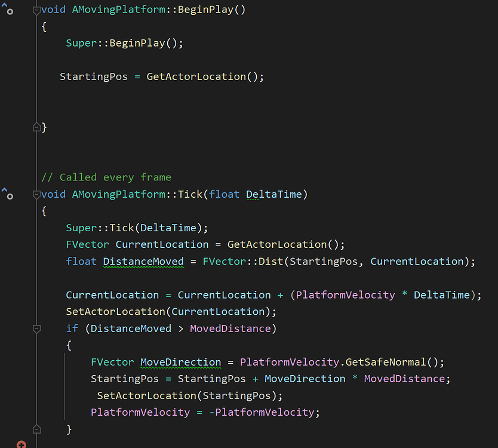498x448 pixels.
Task: Collapse the BeginPlay function outline toggle
Action: click(x=36, y=10)
